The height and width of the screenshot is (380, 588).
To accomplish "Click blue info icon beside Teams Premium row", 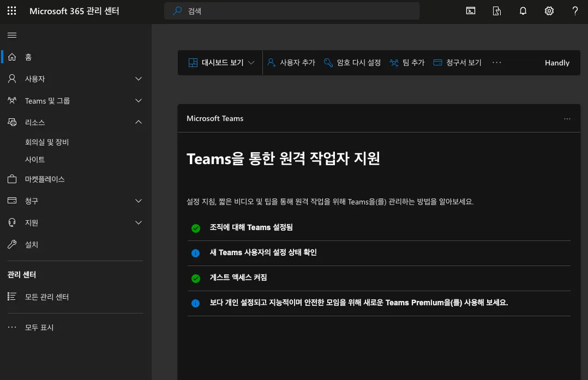I will coord(196,303).
